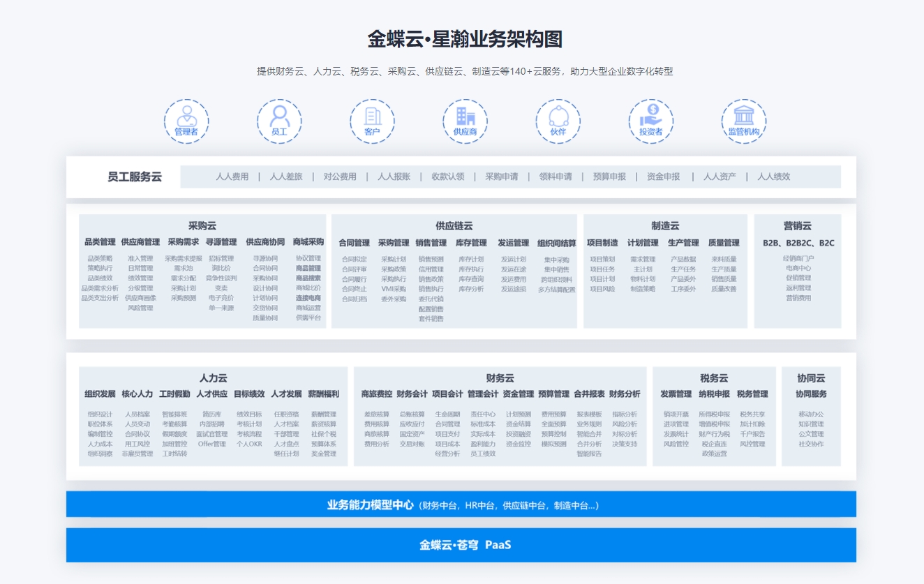Click 发运途损 under 发运管理
The width and height of the screenshot is (924, 584).
[x=513, y=289]
